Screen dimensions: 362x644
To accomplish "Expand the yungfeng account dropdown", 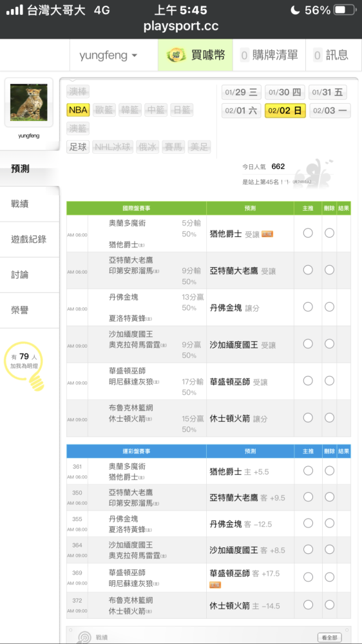I will [x=108, y=55].
